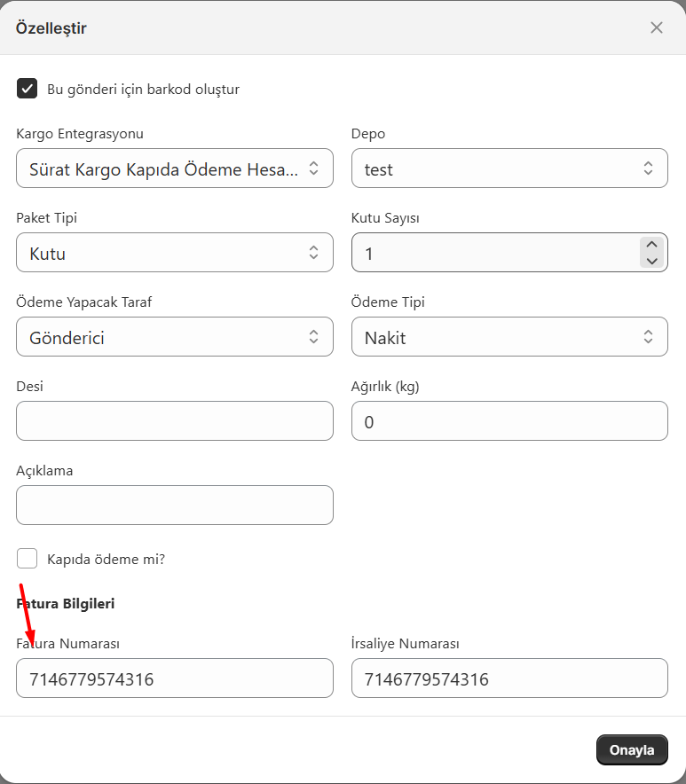Decrease Kutu Sayısı with down arrow
The image size is (686, 784).
pos(652,261)
